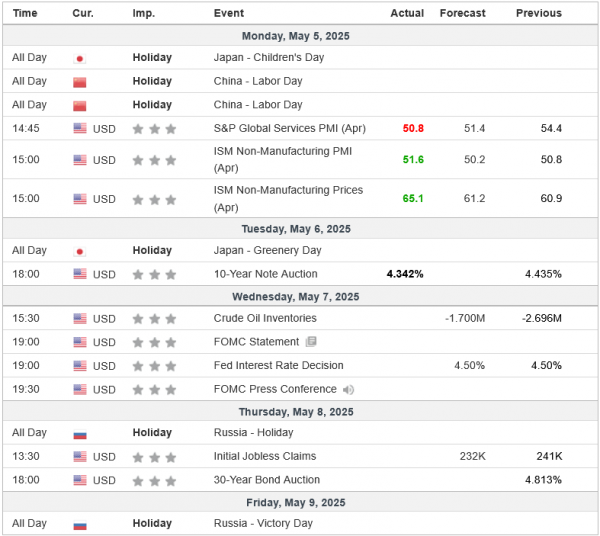
Task: Click the Time column header
Action: tap(25, 13)
